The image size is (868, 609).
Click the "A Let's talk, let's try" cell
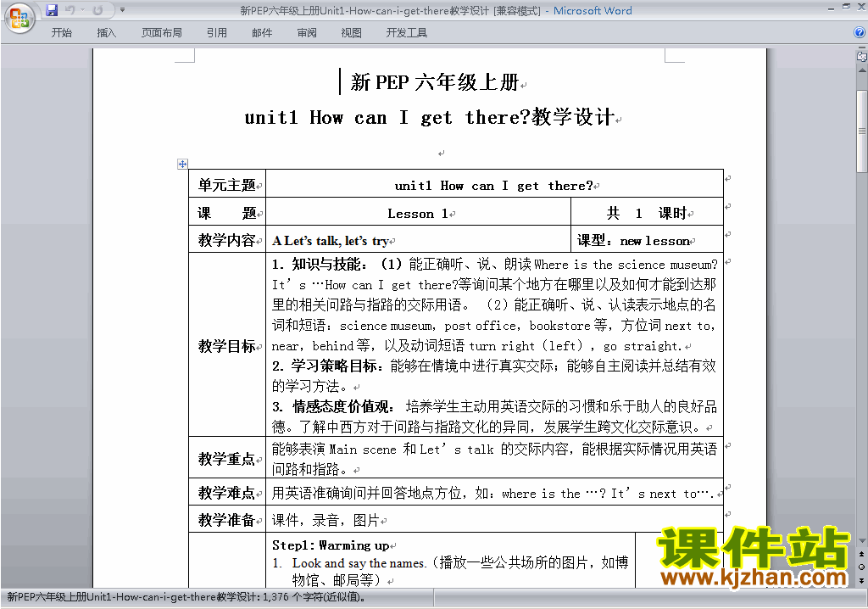click(x=419, y=241)
